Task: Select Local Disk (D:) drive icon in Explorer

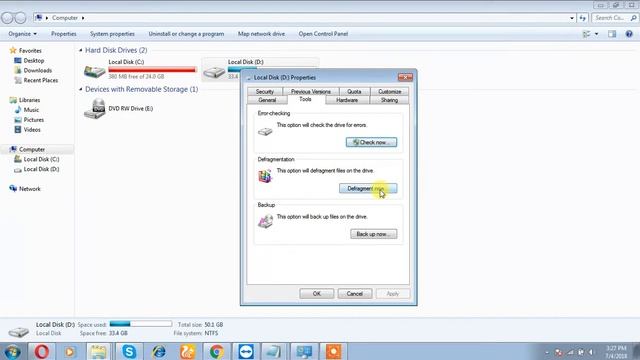Action: (214, 72)
